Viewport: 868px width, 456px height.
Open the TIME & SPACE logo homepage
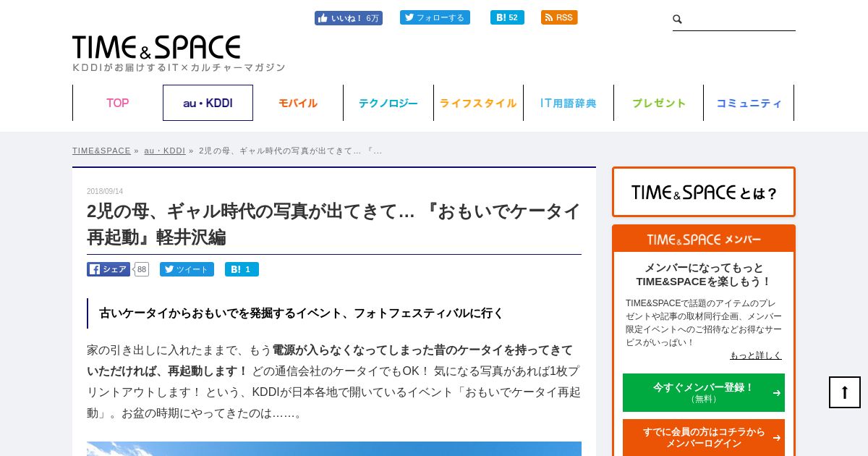click(x=156, y=48)
